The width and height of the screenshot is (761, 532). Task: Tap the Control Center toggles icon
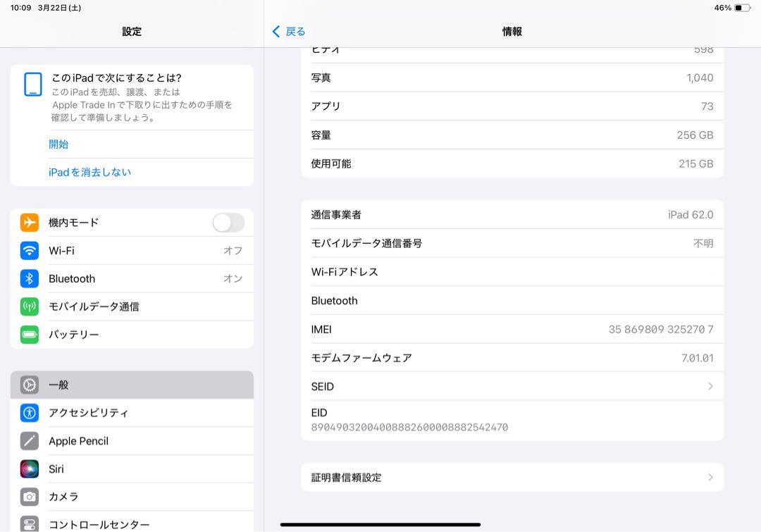coord(30,524)
